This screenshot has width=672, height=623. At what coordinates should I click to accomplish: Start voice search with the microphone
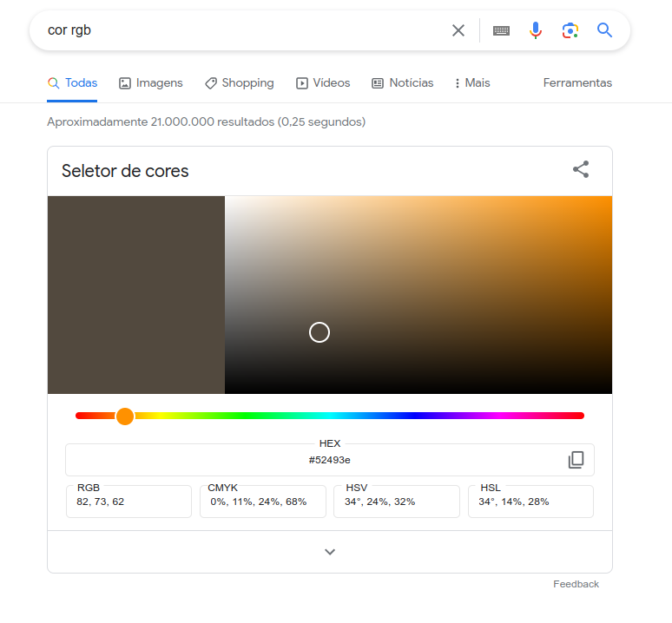tap(536, 30)
